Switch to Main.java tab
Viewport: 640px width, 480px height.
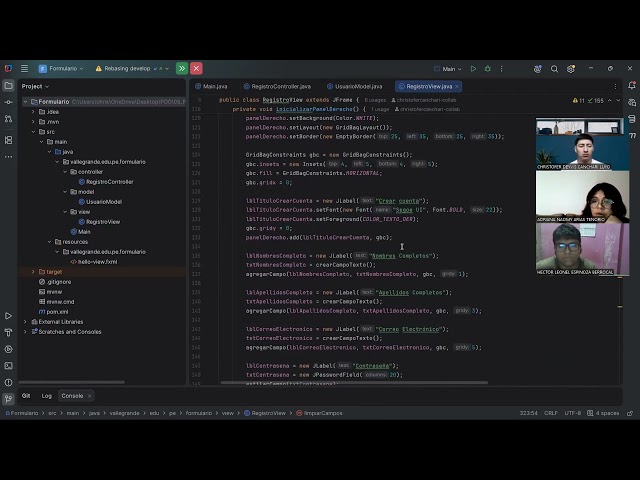[211, 87]
